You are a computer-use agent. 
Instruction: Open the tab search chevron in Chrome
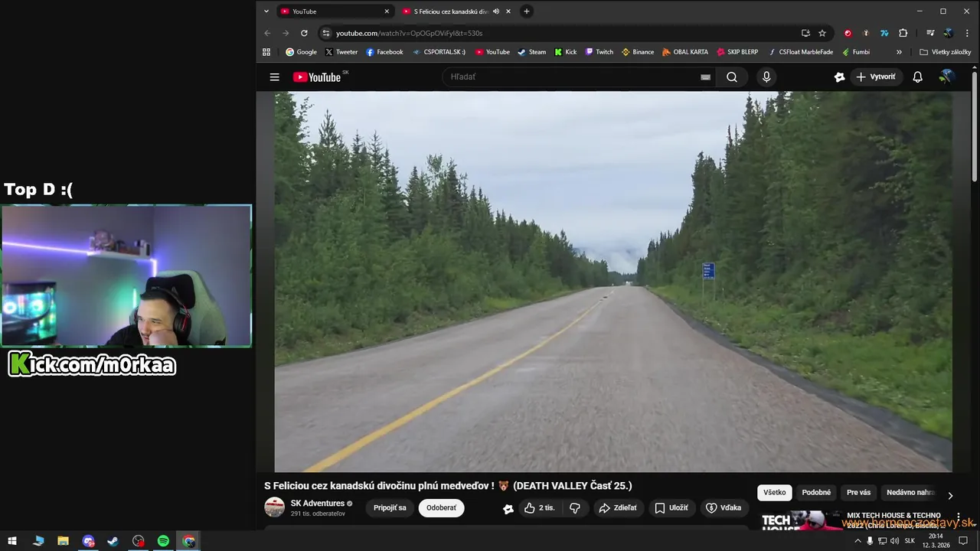tap(266, 11)
